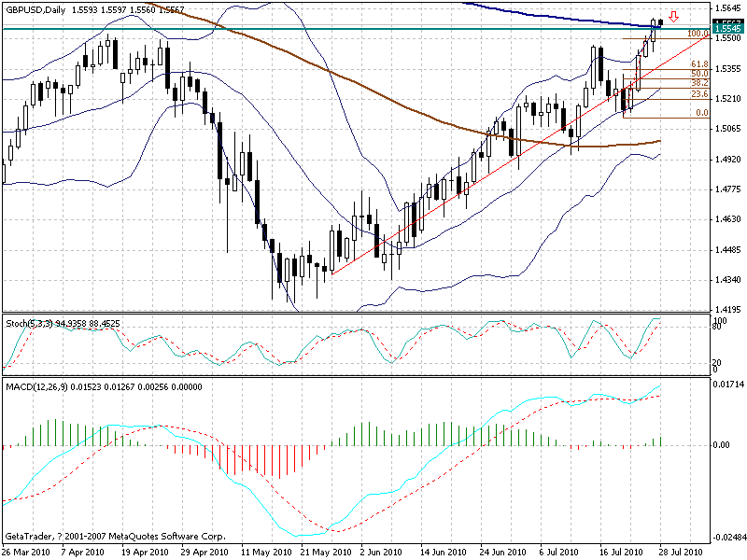Click the 11 May 2010 date label

[x=266, y=553]
